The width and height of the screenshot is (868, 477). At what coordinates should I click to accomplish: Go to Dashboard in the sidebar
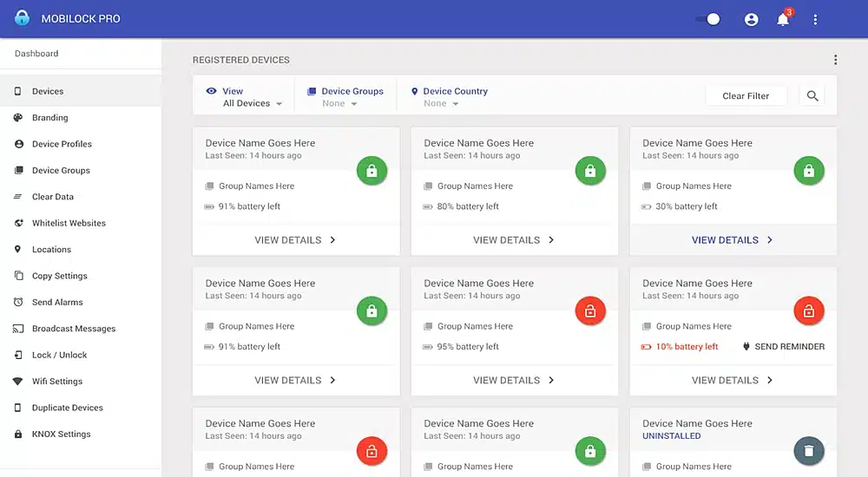36,54
